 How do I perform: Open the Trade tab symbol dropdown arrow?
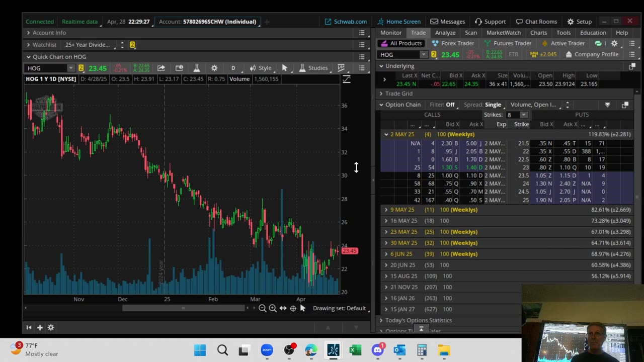tap(424, 54)
